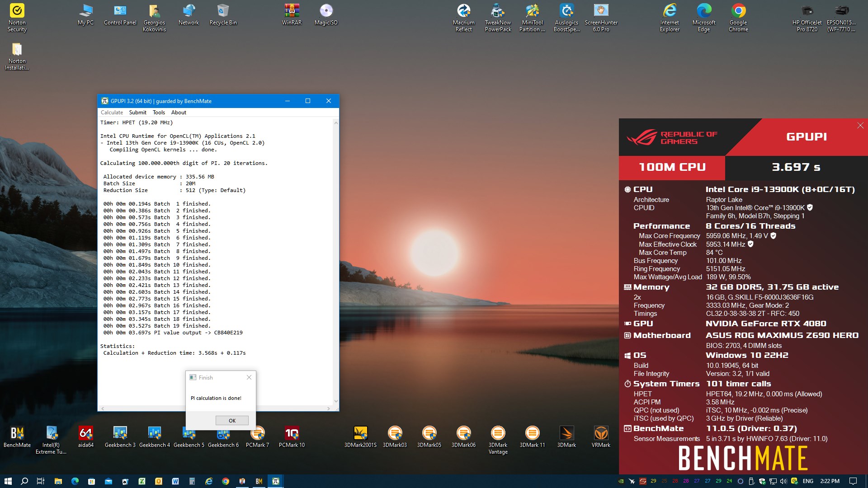Select the Control Panel desktop icon

[120, 14]
